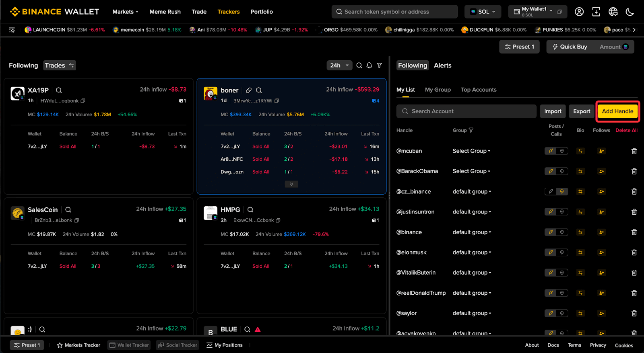Open default group dropdown for @saylor
This screenshot has height=353, width=644.
(x=472, y=313)
